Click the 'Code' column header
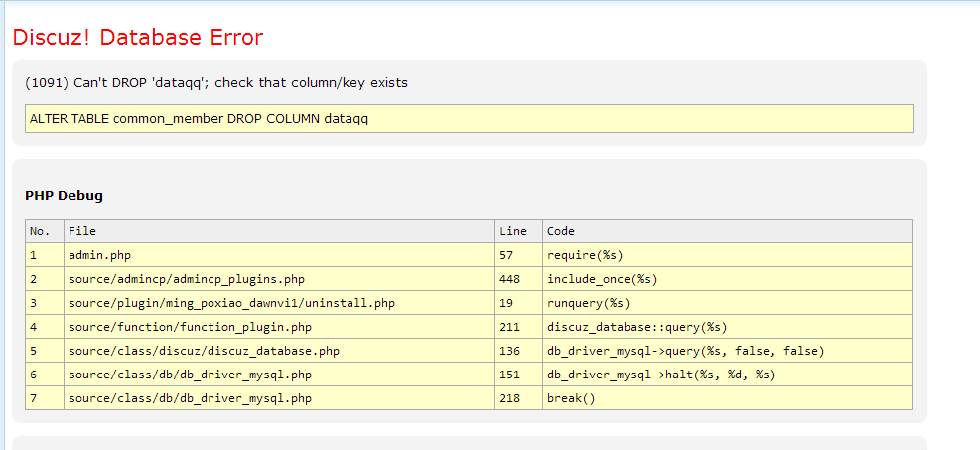Viewport: 980px width, 450px height. coord(561,231)
